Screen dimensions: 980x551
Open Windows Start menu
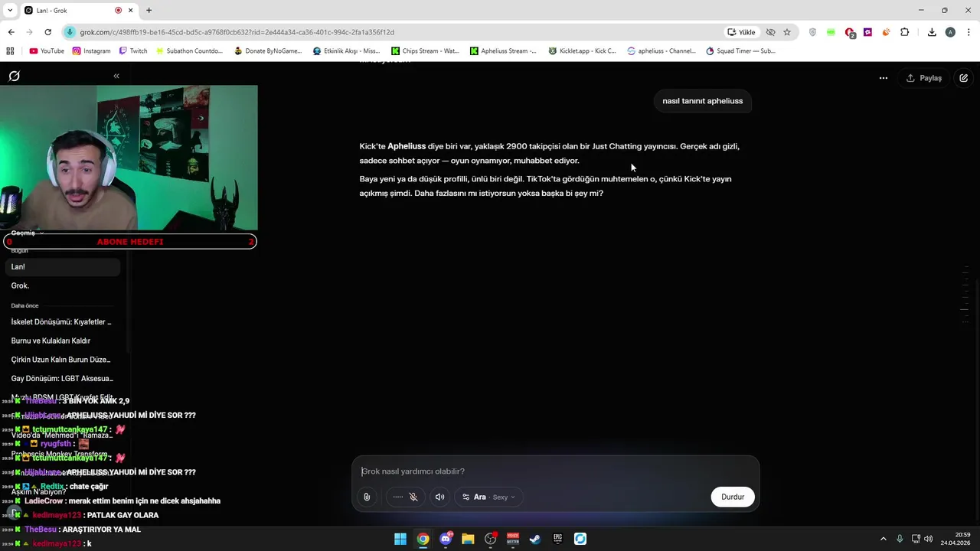coord(400,539)
